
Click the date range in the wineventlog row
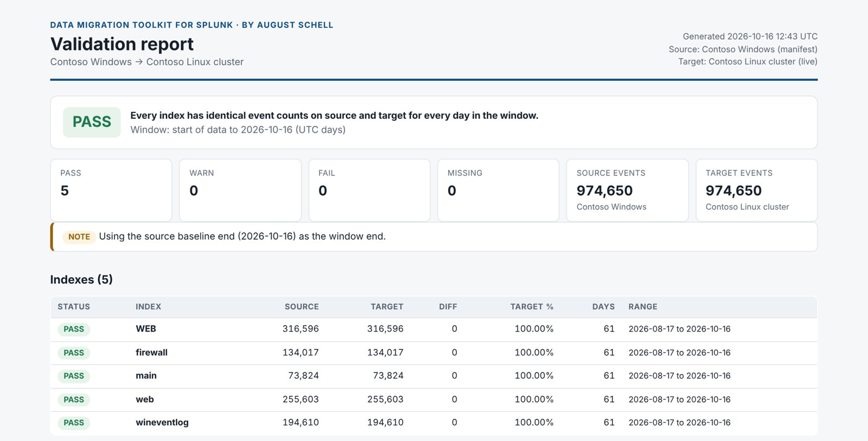coord(679,423)
